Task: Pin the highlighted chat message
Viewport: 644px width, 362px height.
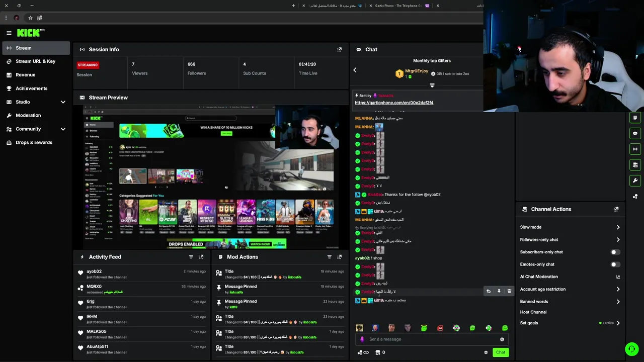Action: [499, 291]
